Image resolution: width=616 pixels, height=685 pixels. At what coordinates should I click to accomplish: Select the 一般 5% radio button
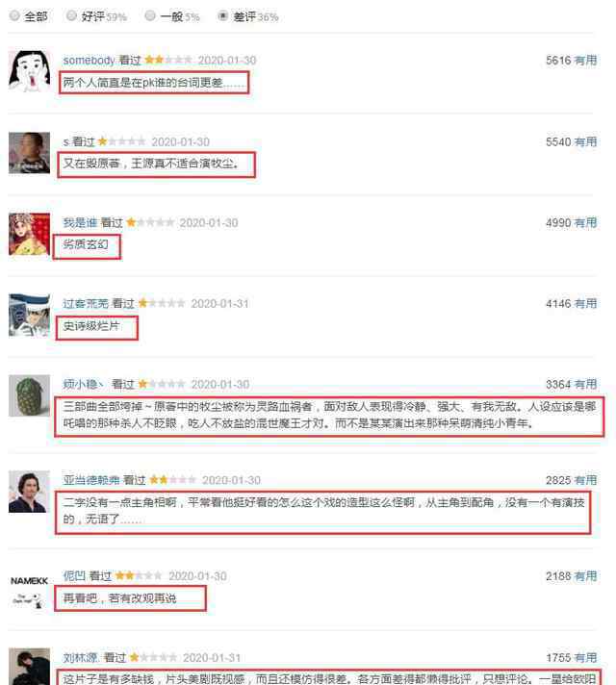(150, 15)
